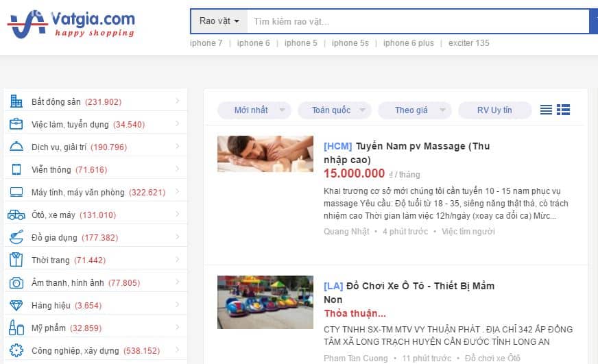Search suggestion iphone 5
Image resolution: width=598 pixels, height=364 pixels.
pyautogui.click(x=300, y=43)
